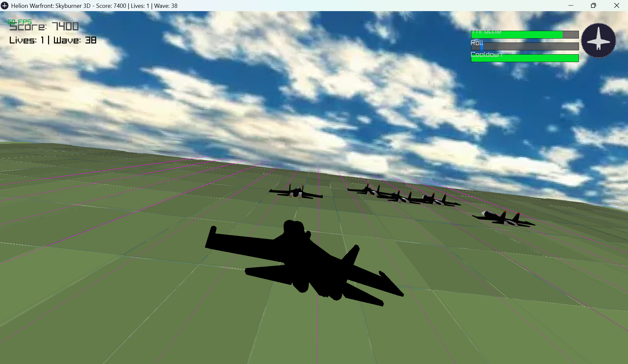Click the green 60 FPS counter
This screenshot has height=364, width=628.
click(20, 22)
